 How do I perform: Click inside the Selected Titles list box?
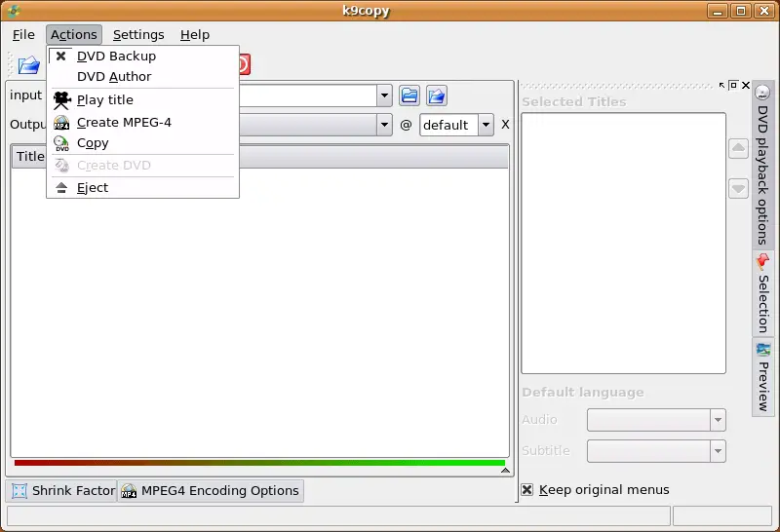(x=623, y=244)
